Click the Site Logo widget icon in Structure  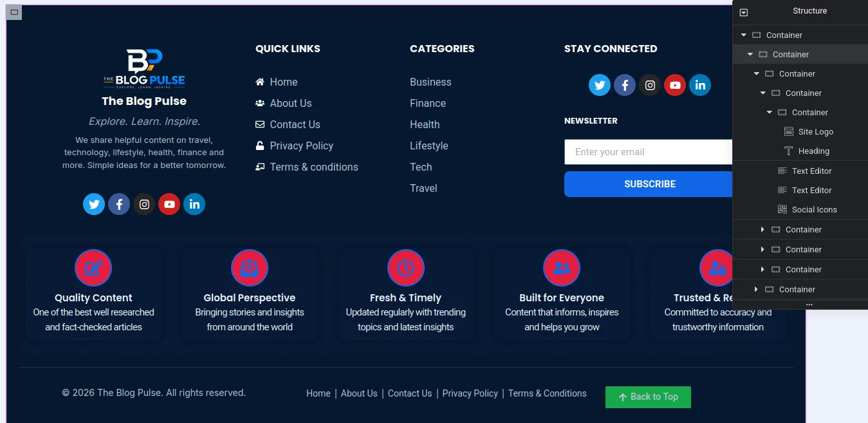(788, 131)
